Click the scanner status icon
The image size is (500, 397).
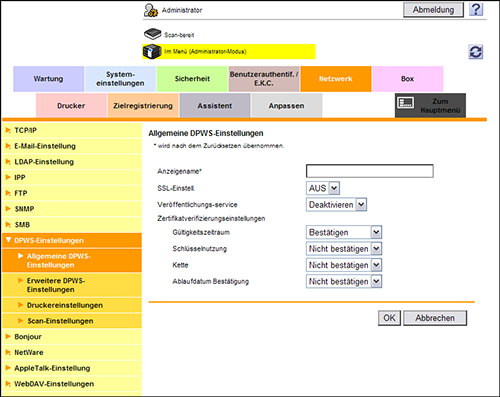click(x=153, y=34)
